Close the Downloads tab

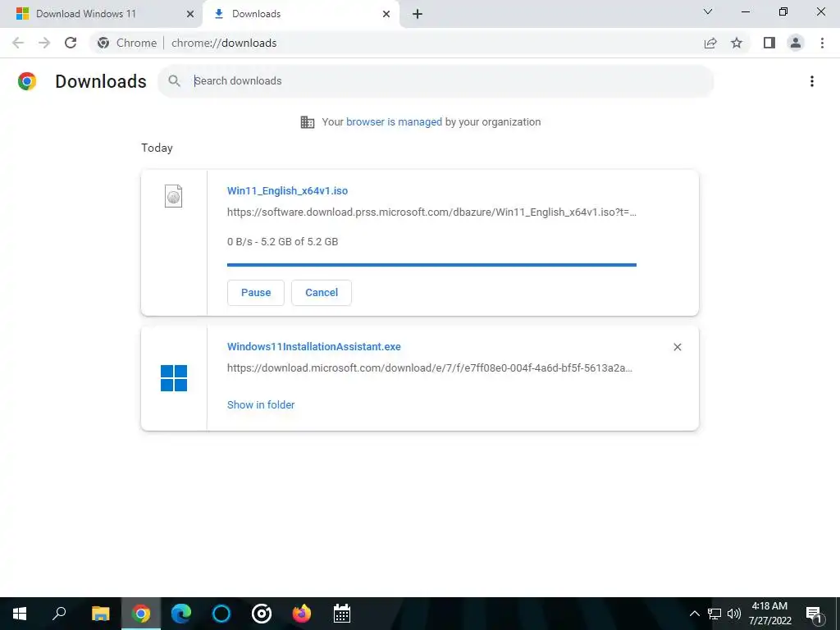coord(386,14)
